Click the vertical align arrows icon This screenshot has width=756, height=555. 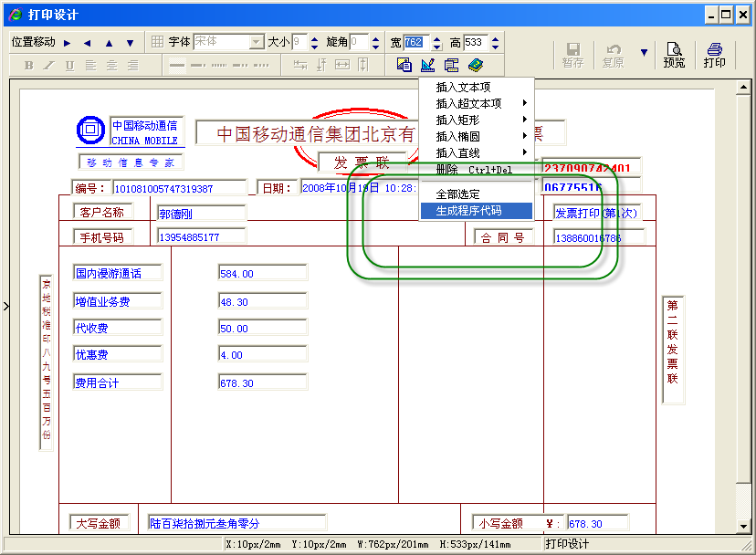321,65
